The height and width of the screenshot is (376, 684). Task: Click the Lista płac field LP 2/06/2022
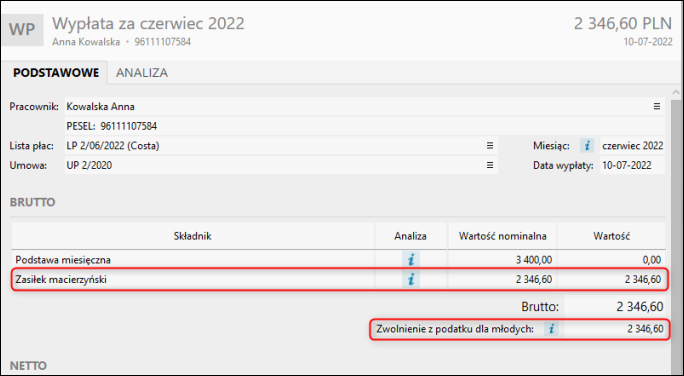pos(281,146)
